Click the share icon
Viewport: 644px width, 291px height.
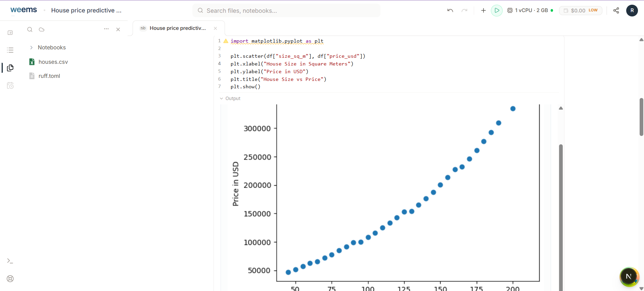click(x=616, y=10)
